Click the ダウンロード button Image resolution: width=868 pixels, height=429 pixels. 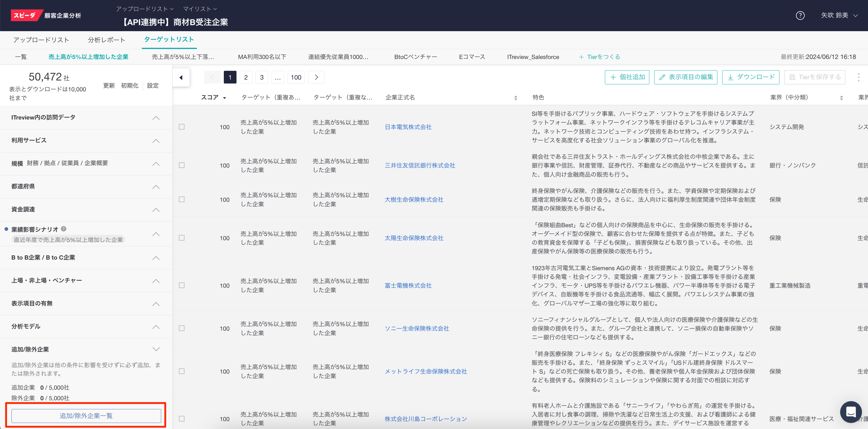[x=750, y=77]
